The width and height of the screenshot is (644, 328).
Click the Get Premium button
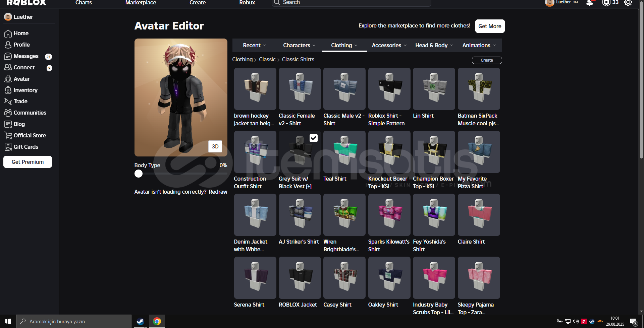pos(28,162)
